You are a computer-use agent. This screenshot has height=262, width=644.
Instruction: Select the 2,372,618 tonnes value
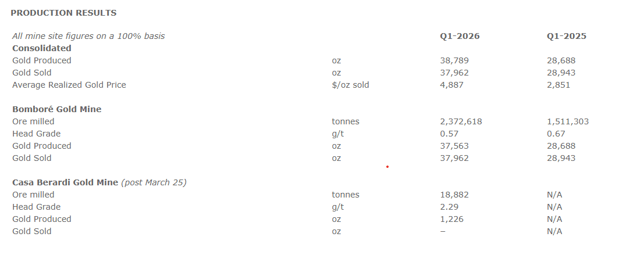pyautogui.click(x=461, y=121)
